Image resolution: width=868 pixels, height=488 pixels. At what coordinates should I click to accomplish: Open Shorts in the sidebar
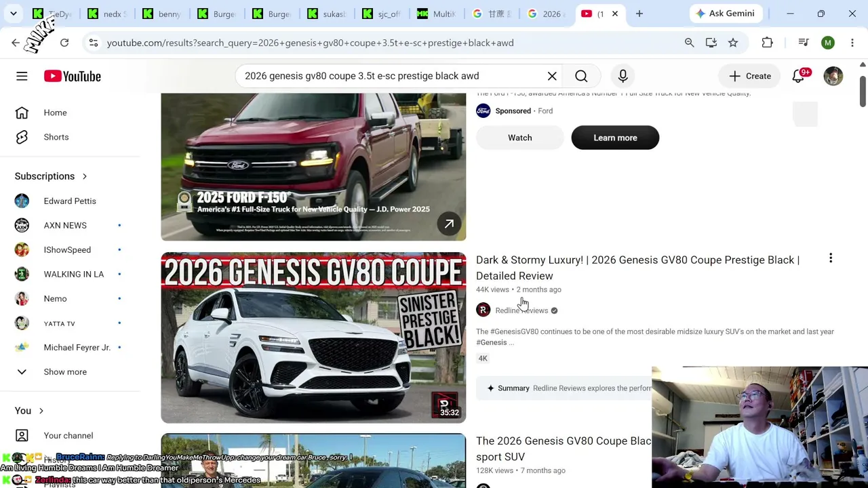[71, 137]
